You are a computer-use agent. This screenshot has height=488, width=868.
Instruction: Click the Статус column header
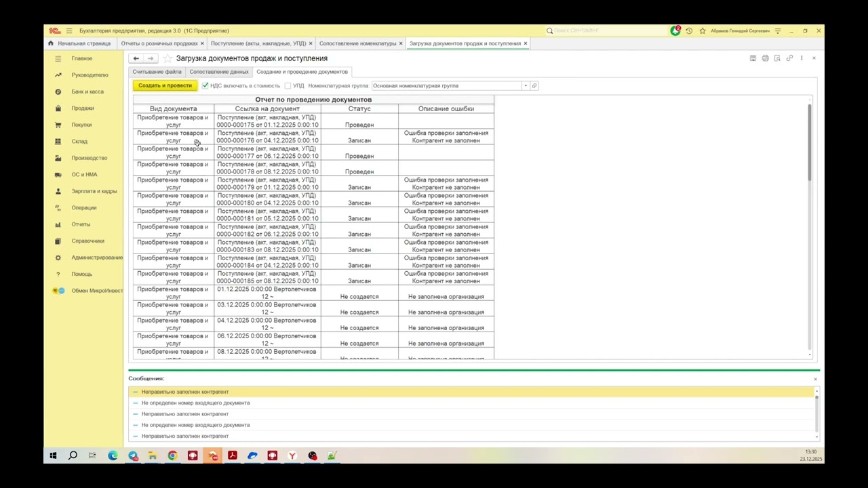click(x=359, y=108)
